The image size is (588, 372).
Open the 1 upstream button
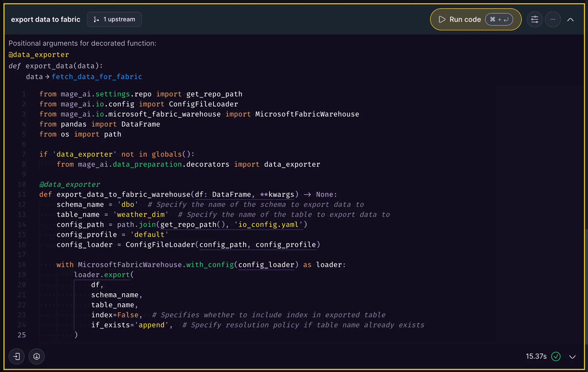point(114,19)
